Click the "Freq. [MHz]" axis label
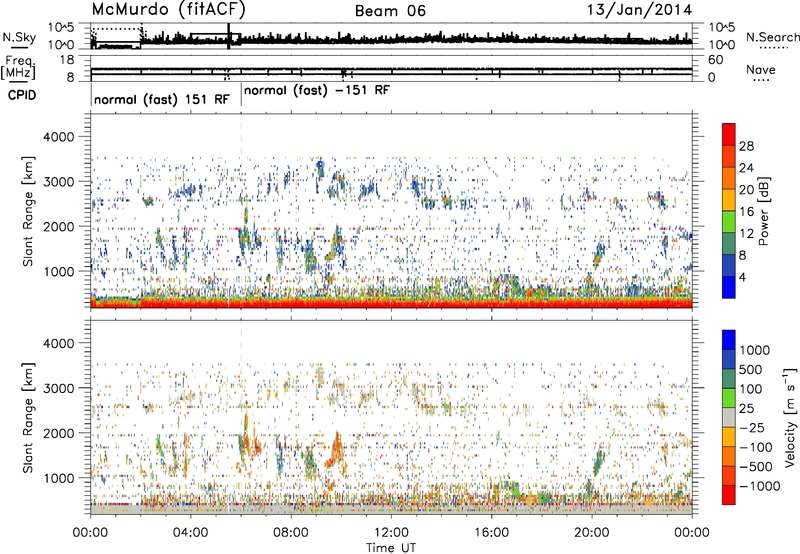This screenshot has height=554, width=800. pyautogui.click(x=19, y=68)
